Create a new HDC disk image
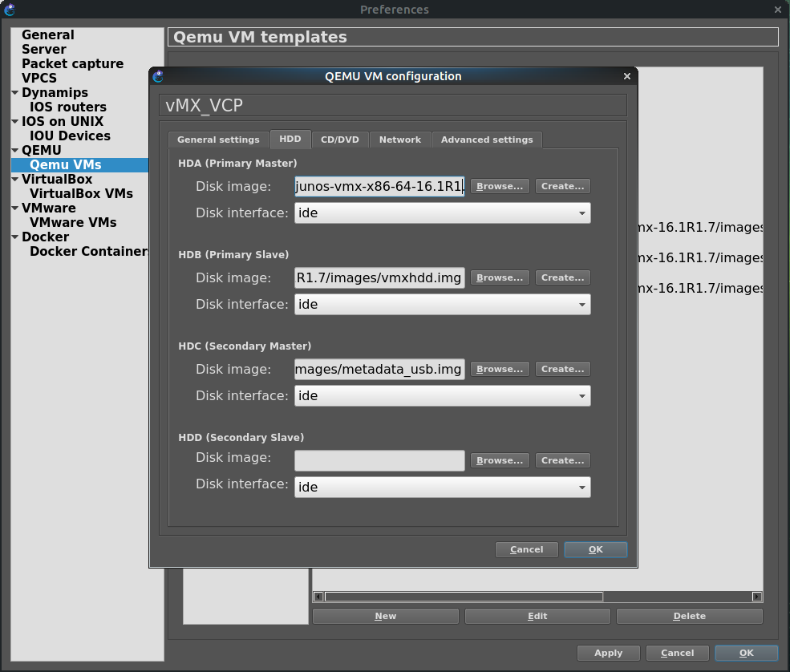The width and height of the screenshot is (790, 672). [562, 369]
